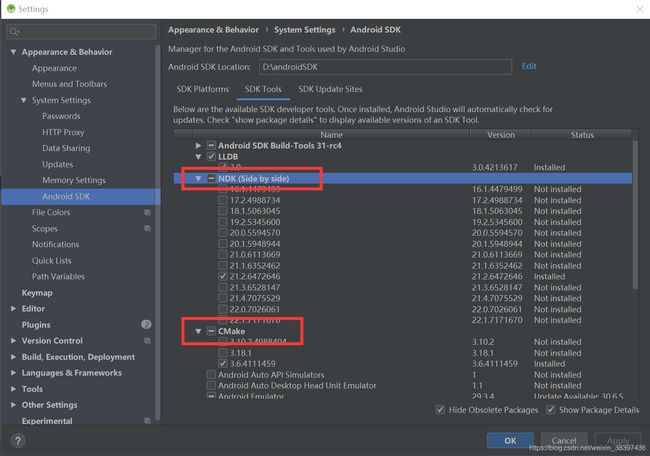The image size is (650, 456).
Task: Open Menus and Toolbars settings
Action: [70, 84]
